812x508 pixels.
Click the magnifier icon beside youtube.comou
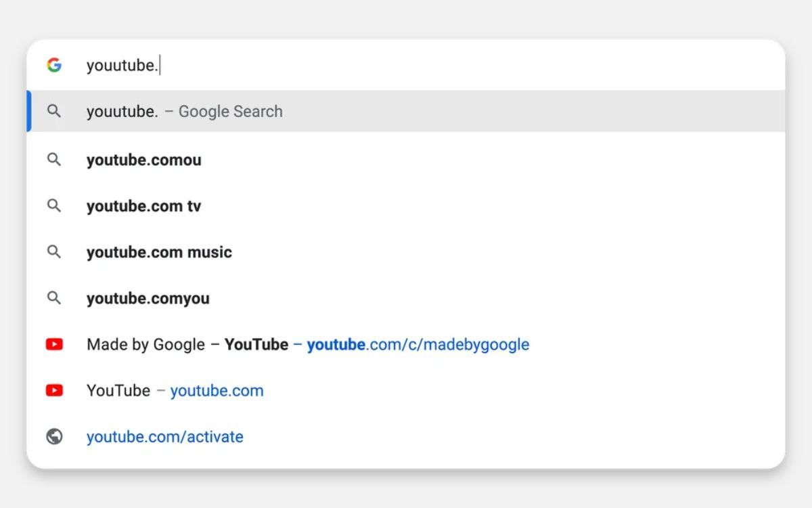tap(54, 160)
